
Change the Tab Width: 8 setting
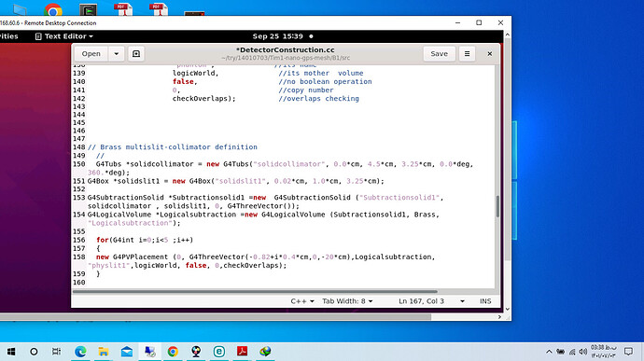[347, 301]
